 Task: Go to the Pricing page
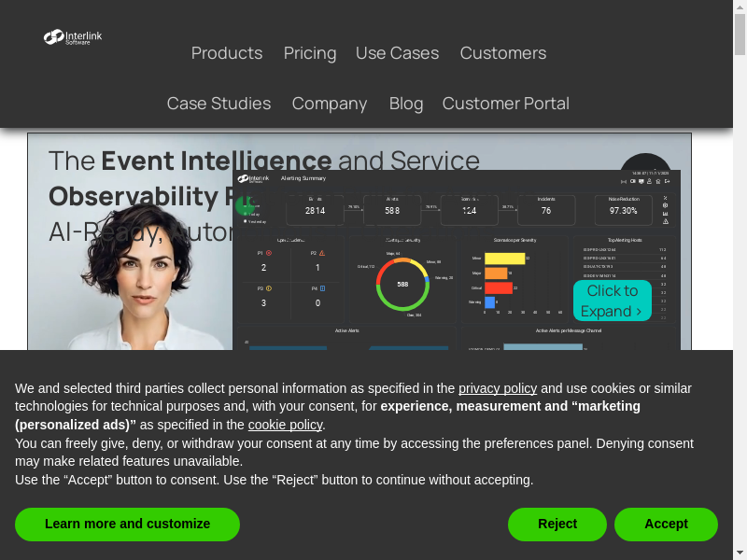(310, 53)
